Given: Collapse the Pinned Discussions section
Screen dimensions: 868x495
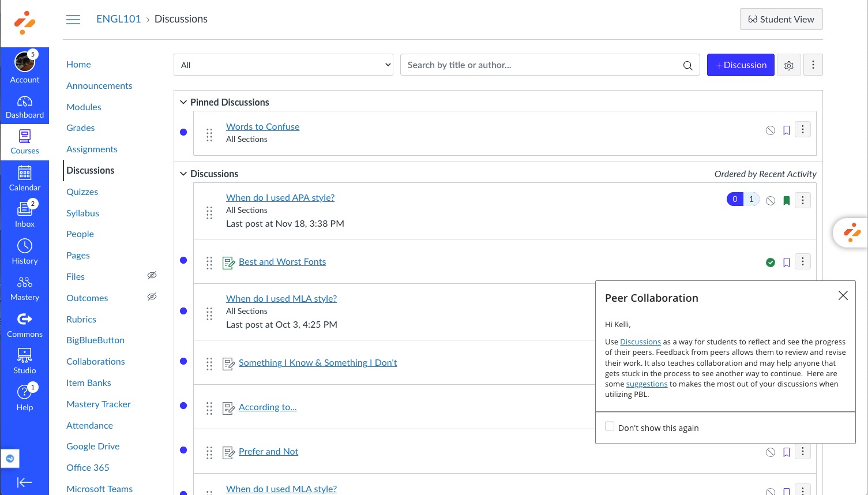Looking at the screenshot, I should click(x=183, y=102).
